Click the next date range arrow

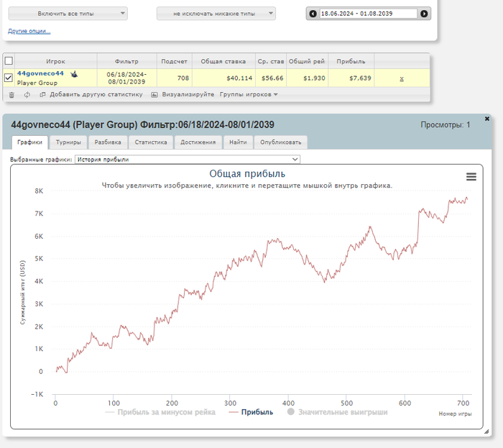[x=424, y=14]
